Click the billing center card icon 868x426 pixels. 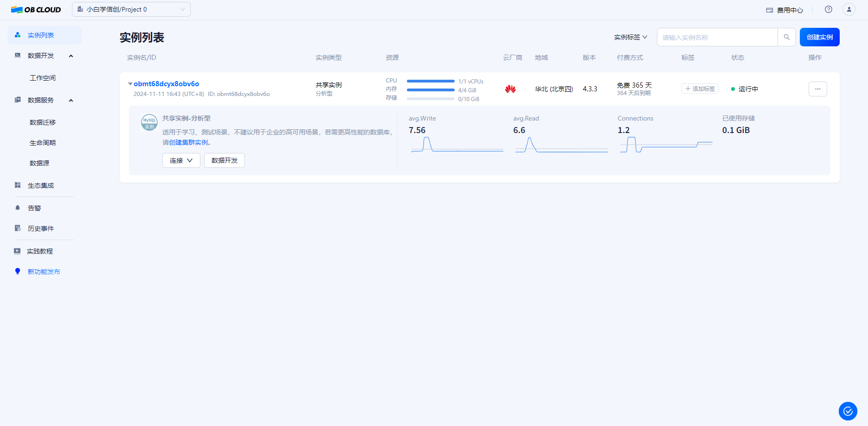point(770,10)
